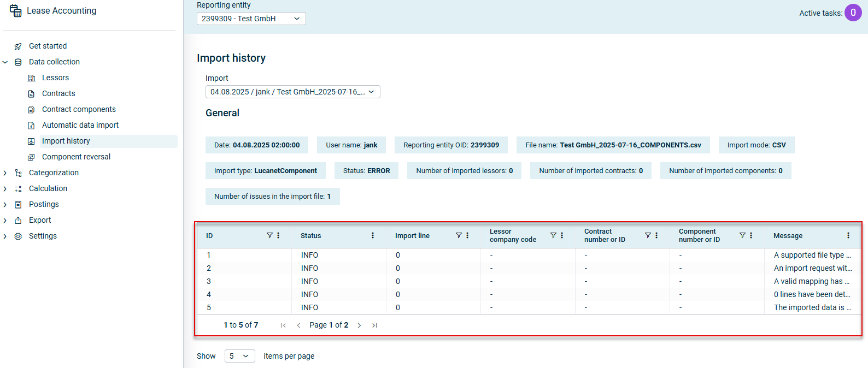This screenshot has width=868, height=368.
Task: Open the Automatic data import page
Action: 80,125
